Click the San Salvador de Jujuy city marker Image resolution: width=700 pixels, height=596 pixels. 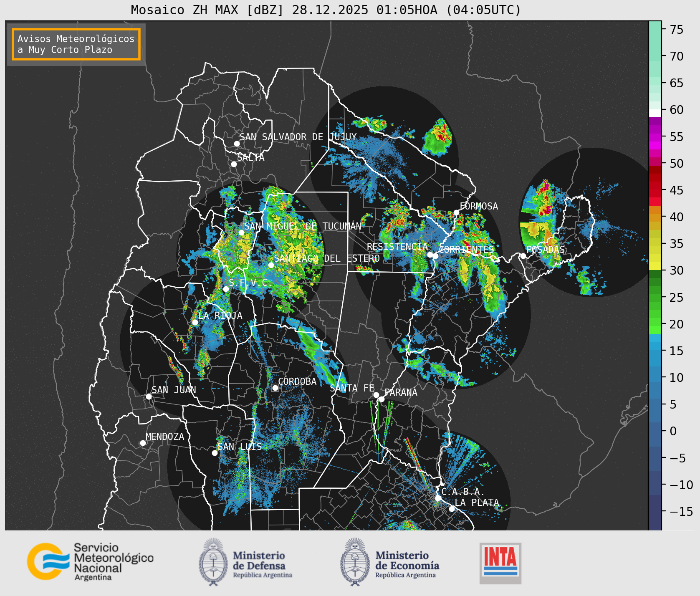tap(237, 144)
